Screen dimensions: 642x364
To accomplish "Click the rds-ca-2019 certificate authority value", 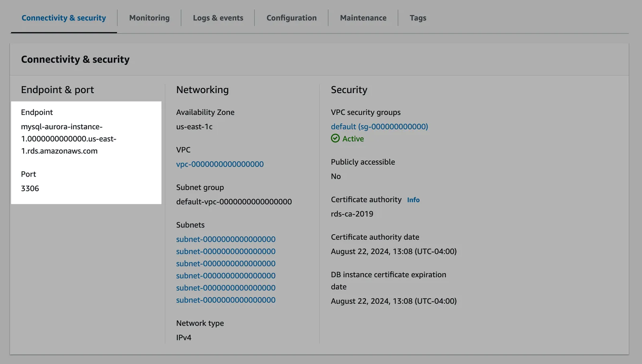I will pyautogui.click(x=352, y=214).
